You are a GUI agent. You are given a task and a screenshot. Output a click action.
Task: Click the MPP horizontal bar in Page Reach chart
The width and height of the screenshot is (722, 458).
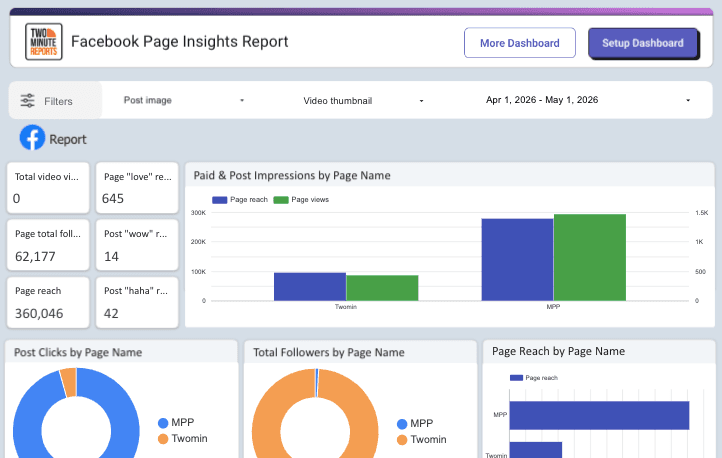coord(600,415)
